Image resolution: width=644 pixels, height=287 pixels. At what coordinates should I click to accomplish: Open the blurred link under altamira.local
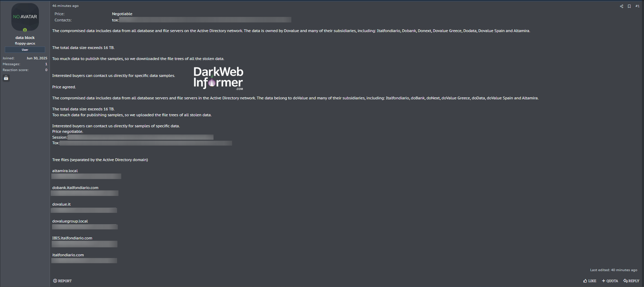click(x=86, y=176)
